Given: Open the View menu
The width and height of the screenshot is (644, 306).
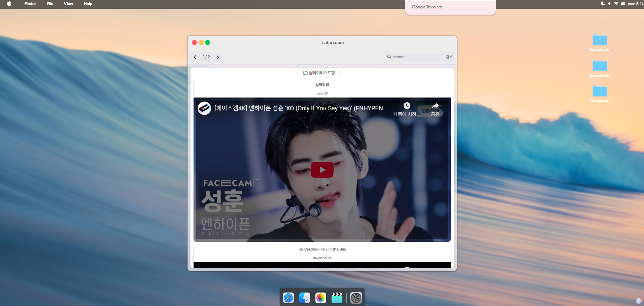Looking at the screenshot, I should [x=68, y=4].
